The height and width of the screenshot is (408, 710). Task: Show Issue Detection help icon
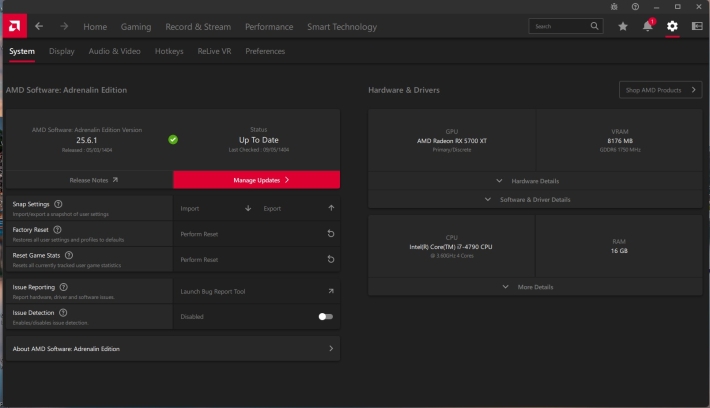(63, 312)
